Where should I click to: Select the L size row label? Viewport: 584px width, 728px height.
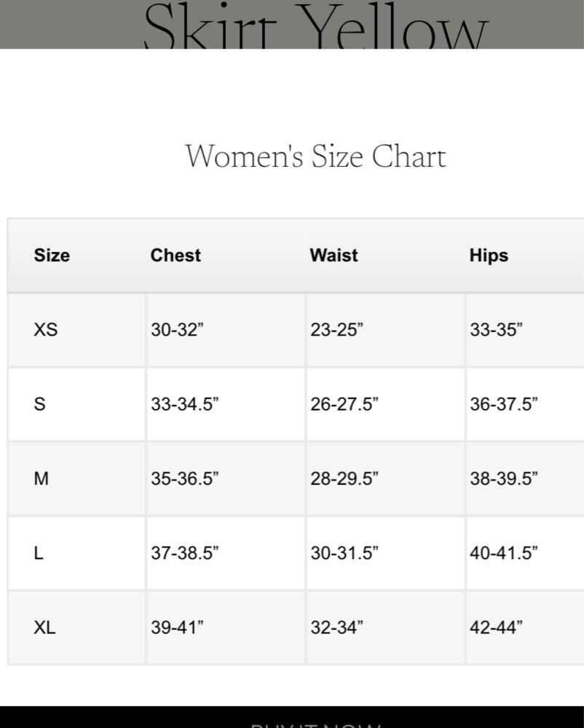point(39,553)
